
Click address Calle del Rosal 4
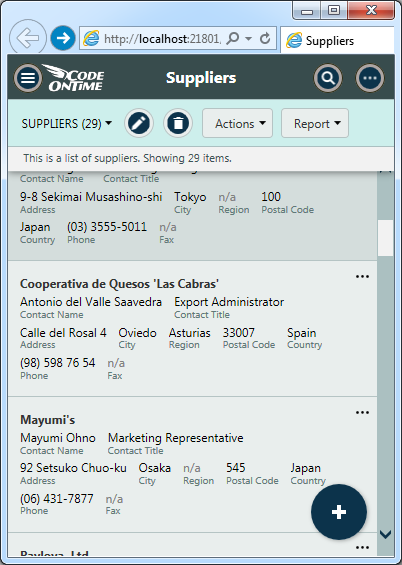63,333
